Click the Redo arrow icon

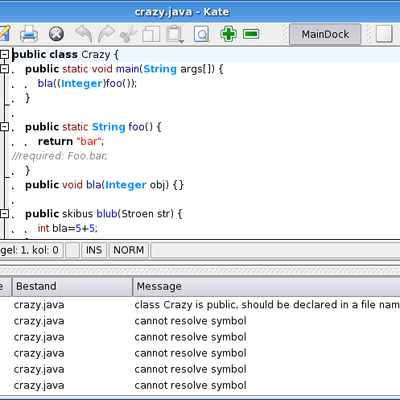point(106,34)
